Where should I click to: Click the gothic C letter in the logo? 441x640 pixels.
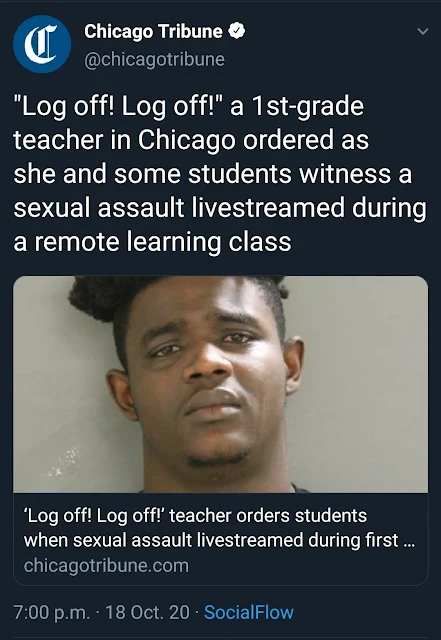[40, 44]
